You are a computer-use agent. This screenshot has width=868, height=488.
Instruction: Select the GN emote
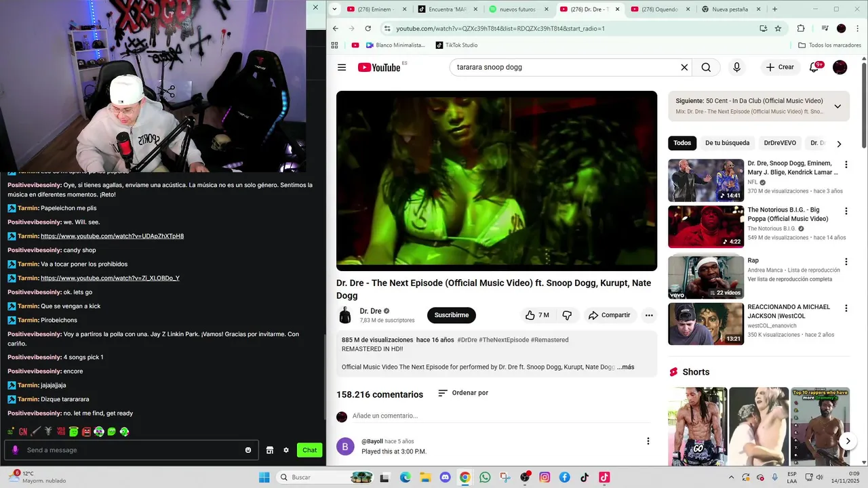click(23, 431)
